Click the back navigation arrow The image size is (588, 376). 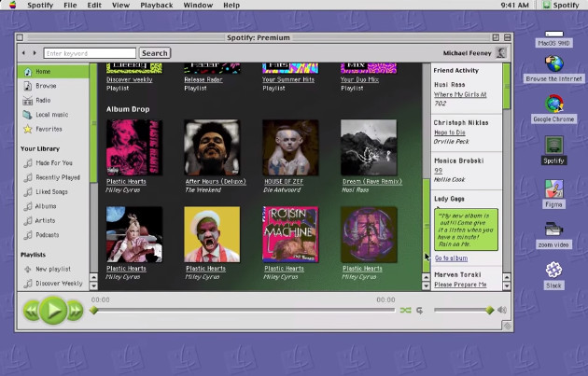click(x=24, y=53)
